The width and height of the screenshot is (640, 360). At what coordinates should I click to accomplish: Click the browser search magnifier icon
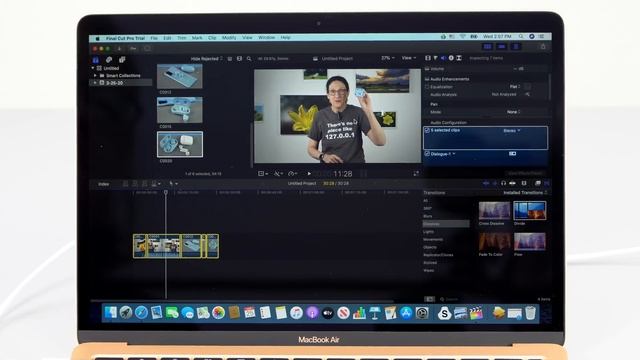coord(249,59)
